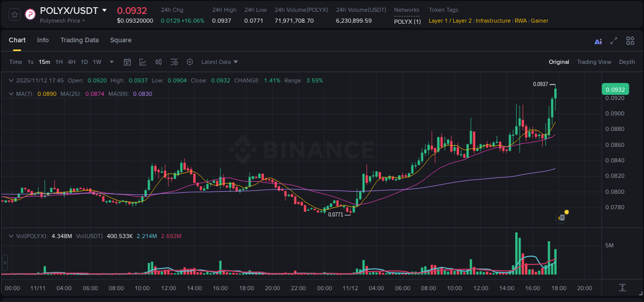Open the Latest Data dropdown
Screen dimensions: 644x302
[x=219, y=62]
